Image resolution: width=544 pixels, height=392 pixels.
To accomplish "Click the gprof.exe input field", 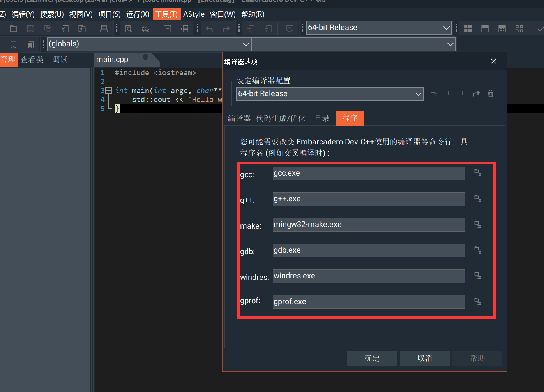I will point(369,302).
